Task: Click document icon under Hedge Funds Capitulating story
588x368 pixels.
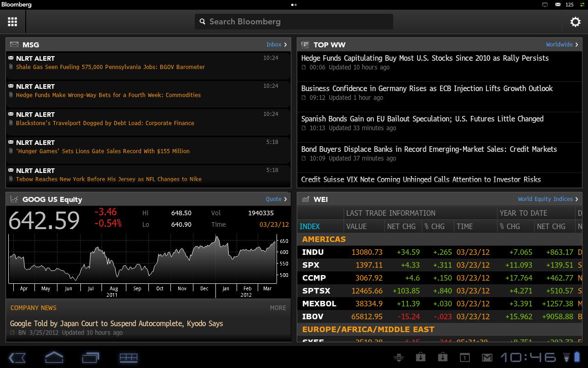Action: tap(304, 68)
